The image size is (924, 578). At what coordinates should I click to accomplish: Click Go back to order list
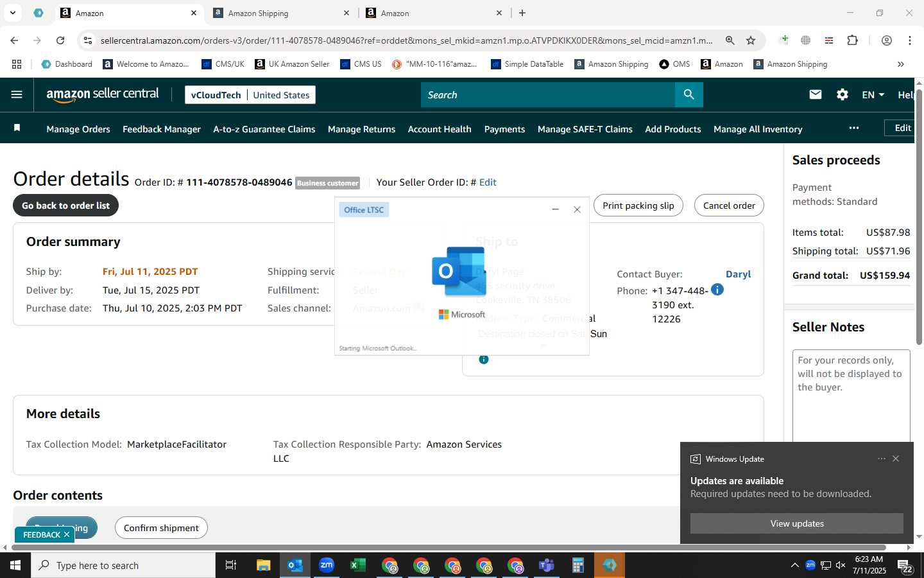point(66,206)
